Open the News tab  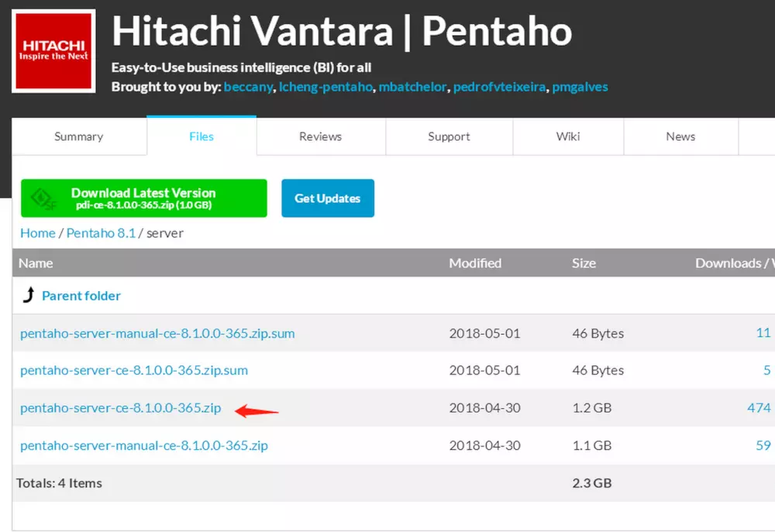click(681, 136)
